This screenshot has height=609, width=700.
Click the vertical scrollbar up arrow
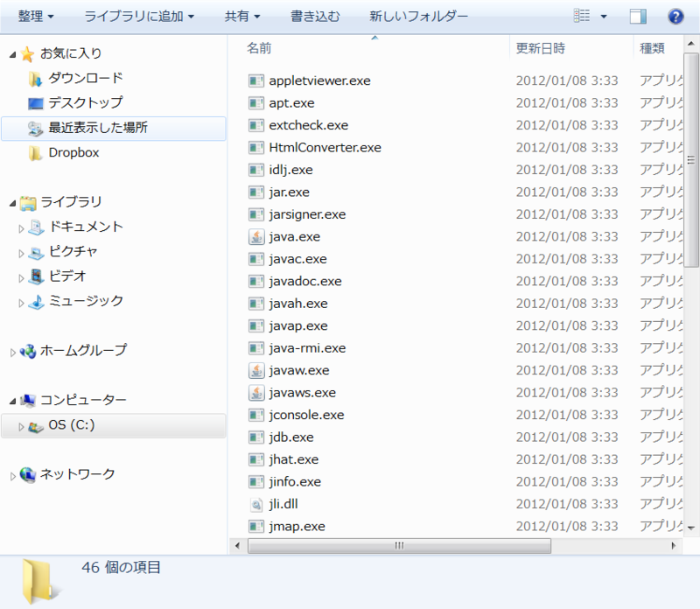[691, 44]
